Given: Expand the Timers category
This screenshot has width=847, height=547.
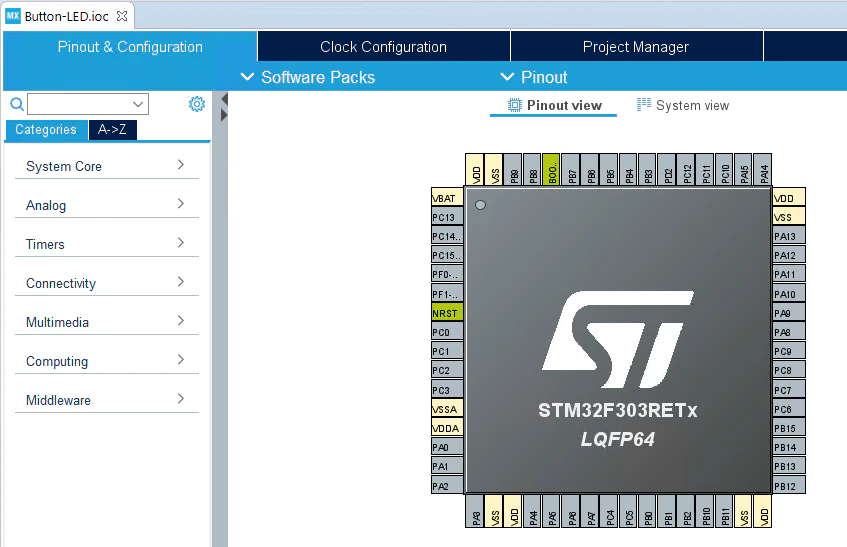Looking at the screenshot, I should click(107, 244).
